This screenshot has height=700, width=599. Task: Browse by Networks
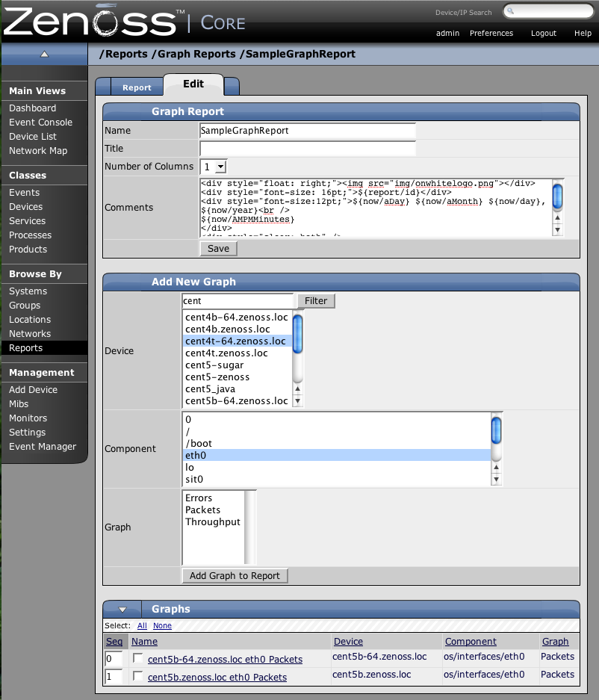click(30, 334)
